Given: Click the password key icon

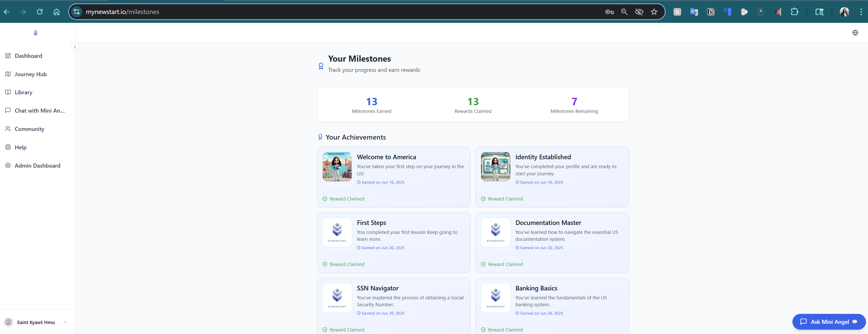Looking at the screenshot, I should [x=609, y=12].
